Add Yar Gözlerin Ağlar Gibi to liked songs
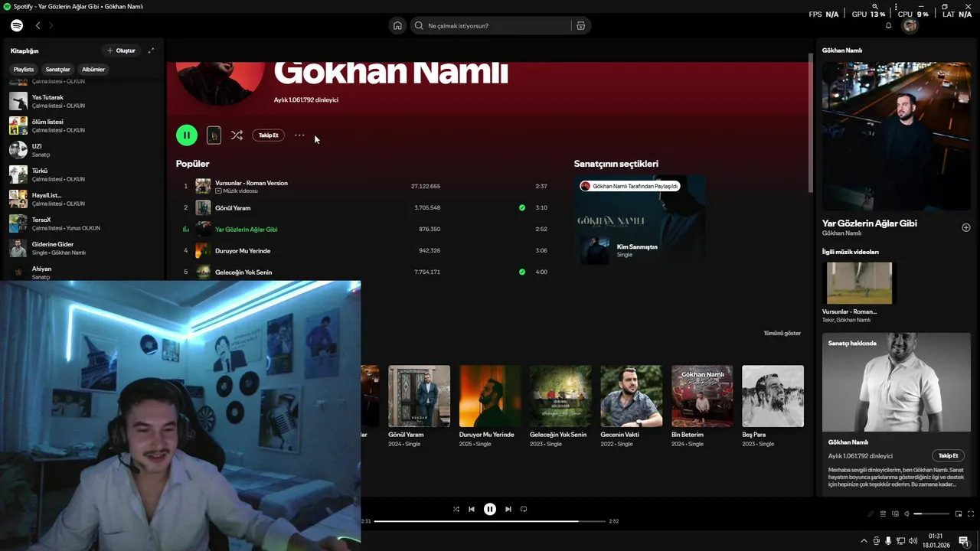980x551 pixels. 966,227
